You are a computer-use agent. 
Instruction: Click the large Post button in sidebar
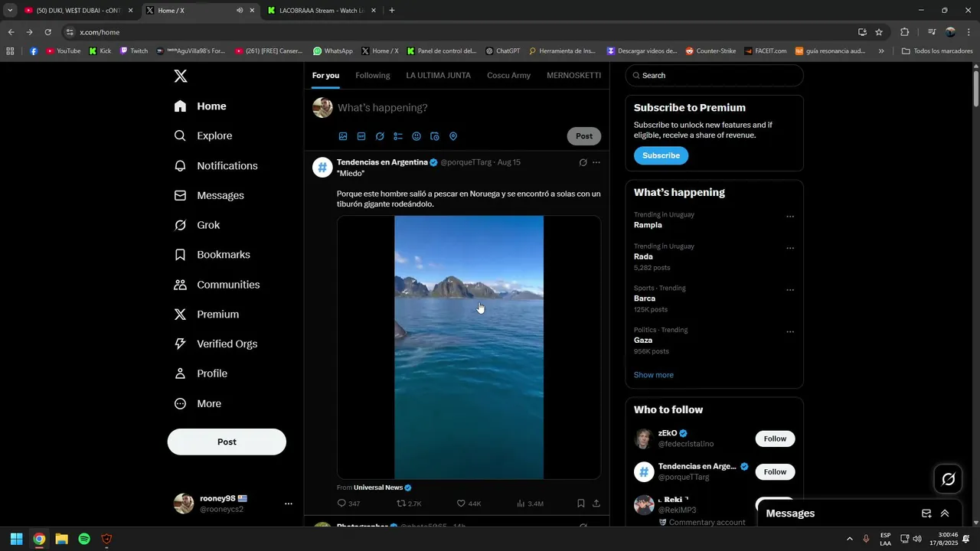[x=227, y=442]
